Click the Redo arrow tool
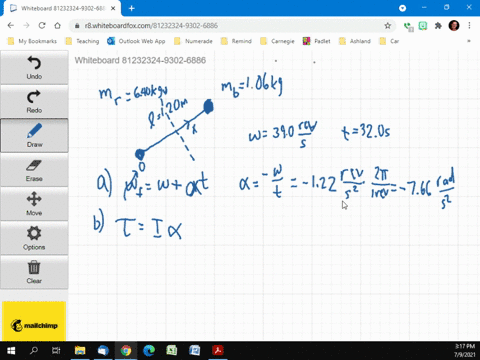The width and height of the screenshot is (480, 360). (x=34, y=101)
